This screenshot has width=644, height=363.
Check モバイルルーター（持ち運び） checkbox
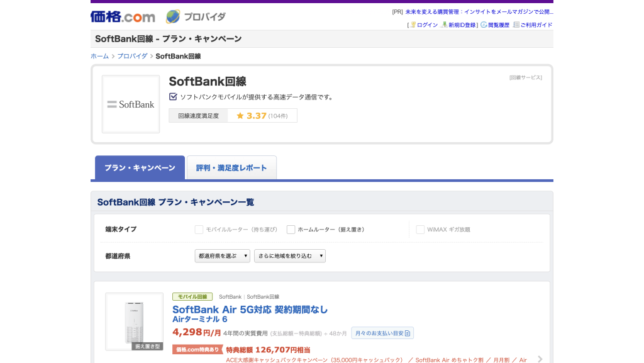[x=199, y=230]
